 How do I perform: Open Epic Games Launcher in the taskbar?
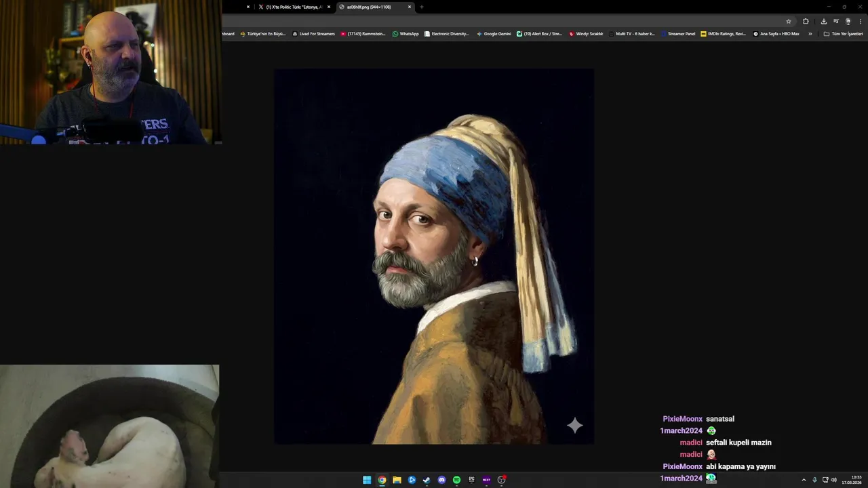coord(471,480)
